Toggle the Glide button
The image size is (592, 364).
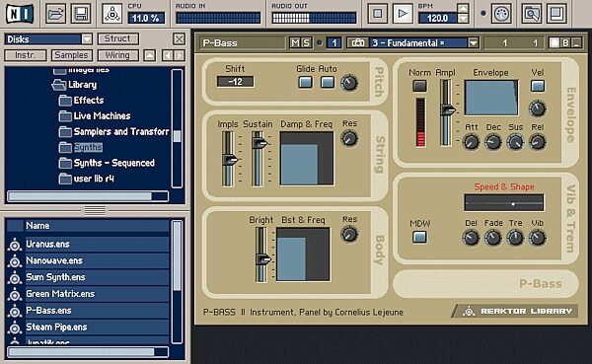click(305, 82)
